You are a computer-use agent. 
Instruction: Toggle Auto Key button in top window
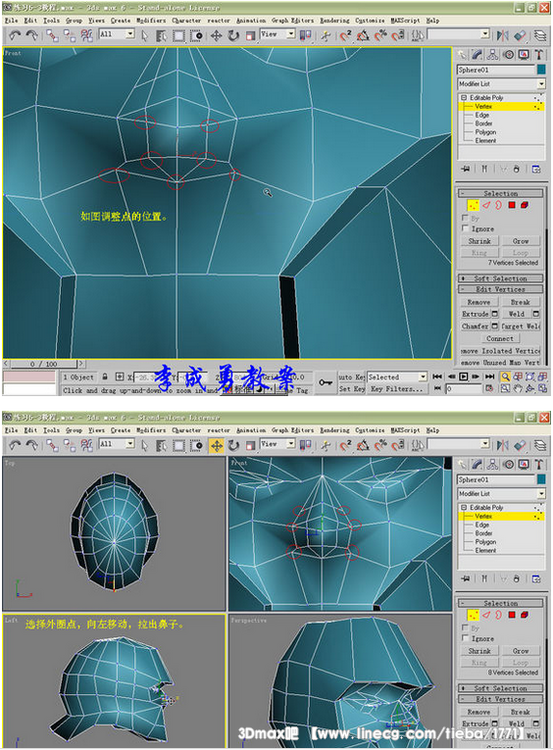351,377
